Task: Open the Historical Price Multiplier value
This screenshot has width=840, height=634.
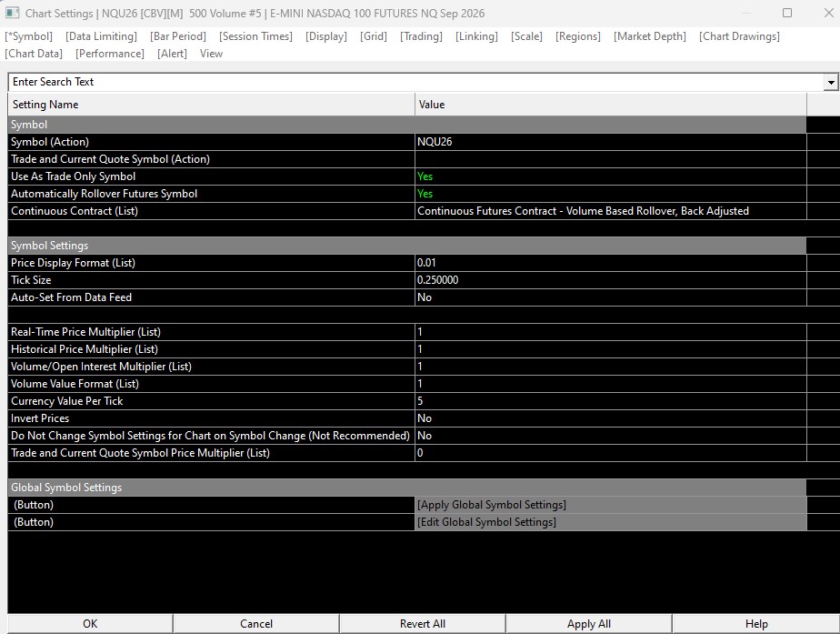Action: click(x=611, y=349)
